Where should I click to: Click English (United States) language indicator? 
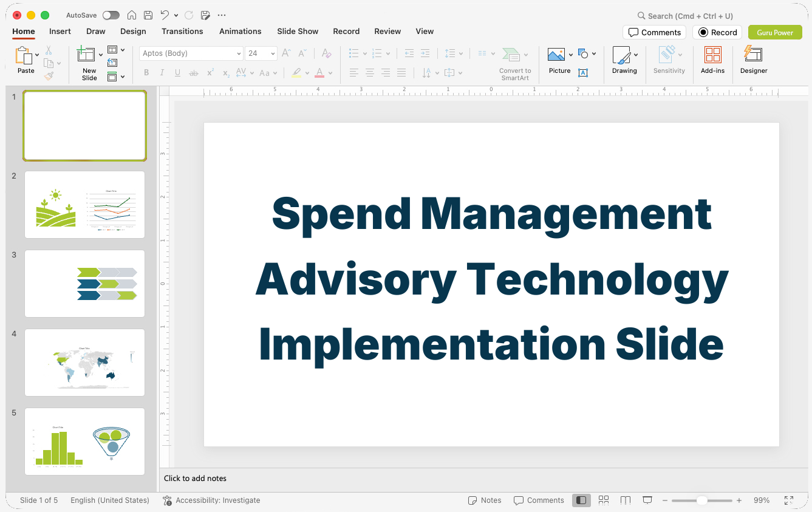tap(110, 500)
